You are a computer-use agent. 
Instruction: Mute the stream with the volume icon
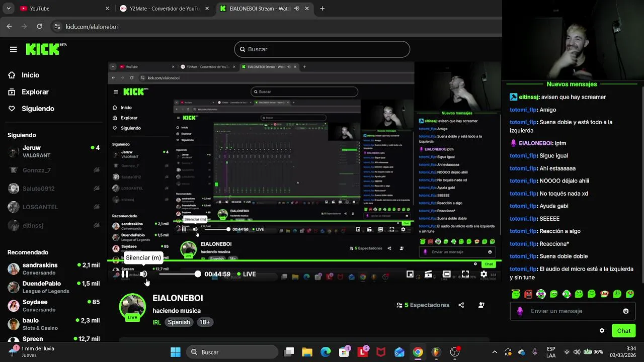click(143, 274)
